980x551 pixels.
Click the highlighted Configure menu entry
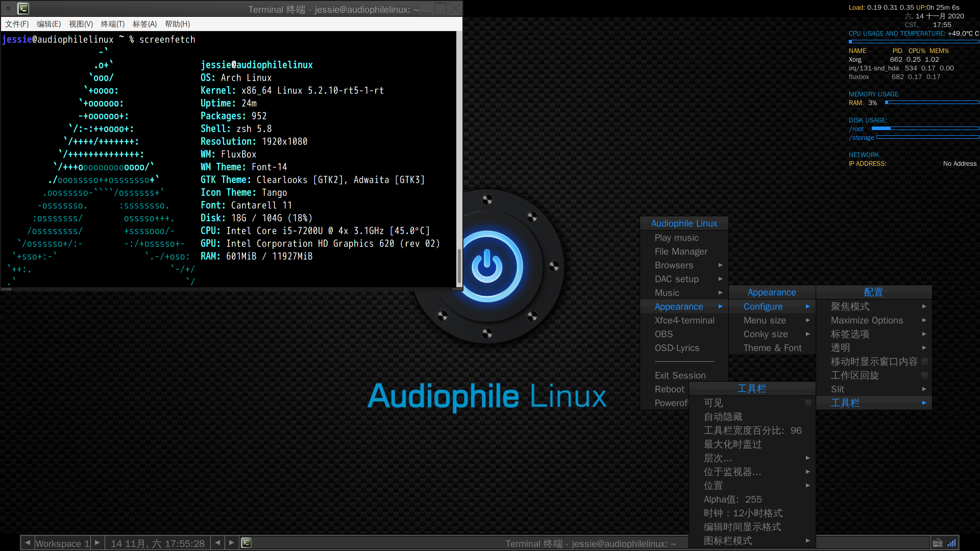click(772, 307)
